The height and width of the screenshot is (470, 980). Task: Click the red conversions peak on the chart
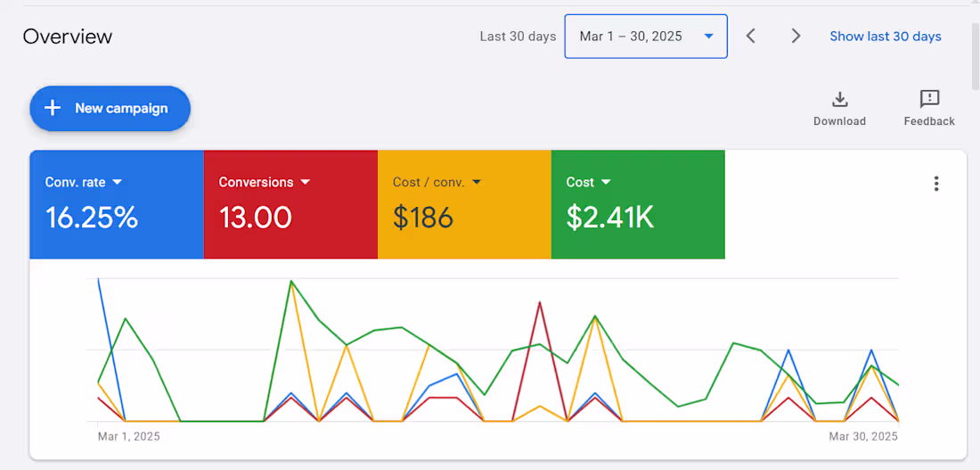click(x=540, y=302)
